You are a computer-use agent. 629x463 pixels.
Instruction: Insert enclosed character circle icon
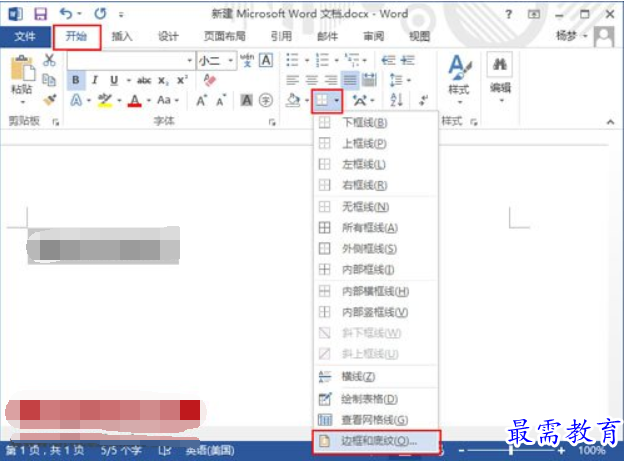tap(266, 100)
